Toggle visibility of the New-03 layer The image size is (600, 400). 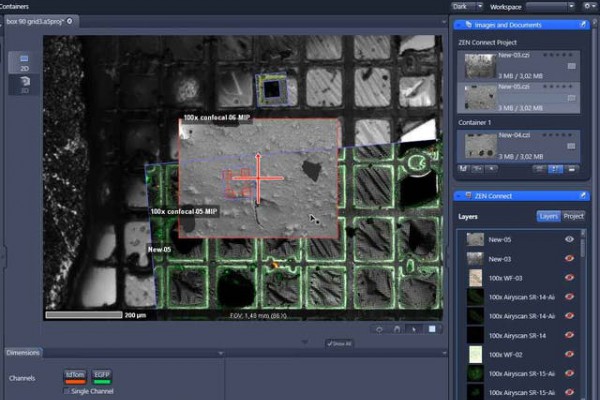point(569,258)
